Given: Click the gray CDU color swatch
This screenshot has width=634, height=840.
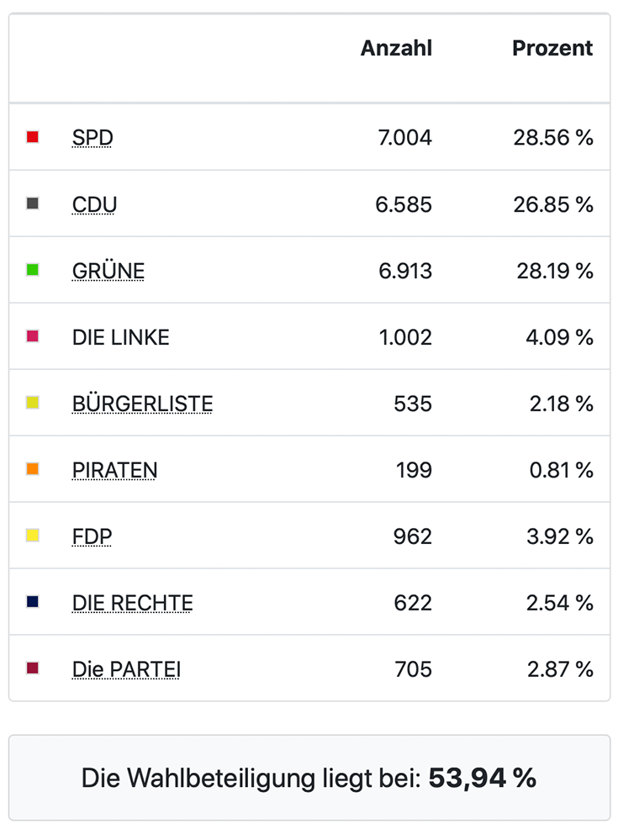Looking at the screenshot, I should click(33, 203).
